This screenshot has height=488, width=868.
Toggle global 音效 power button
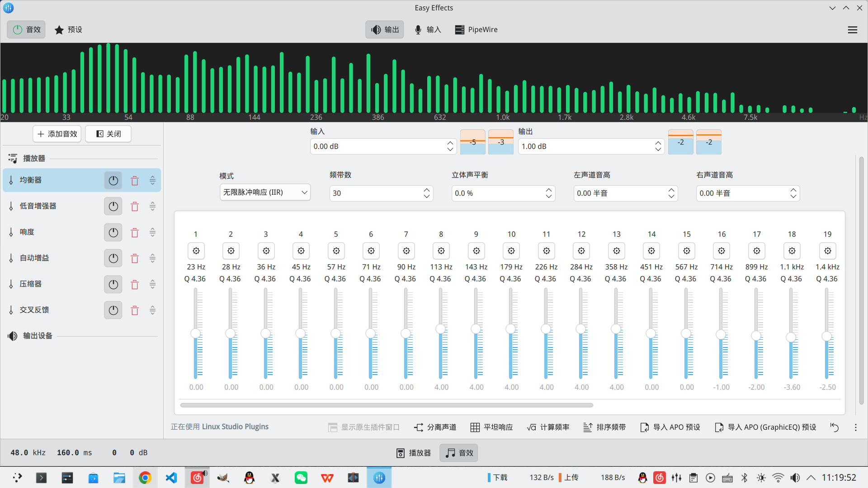pyautogui.click(x=26, y=30)
